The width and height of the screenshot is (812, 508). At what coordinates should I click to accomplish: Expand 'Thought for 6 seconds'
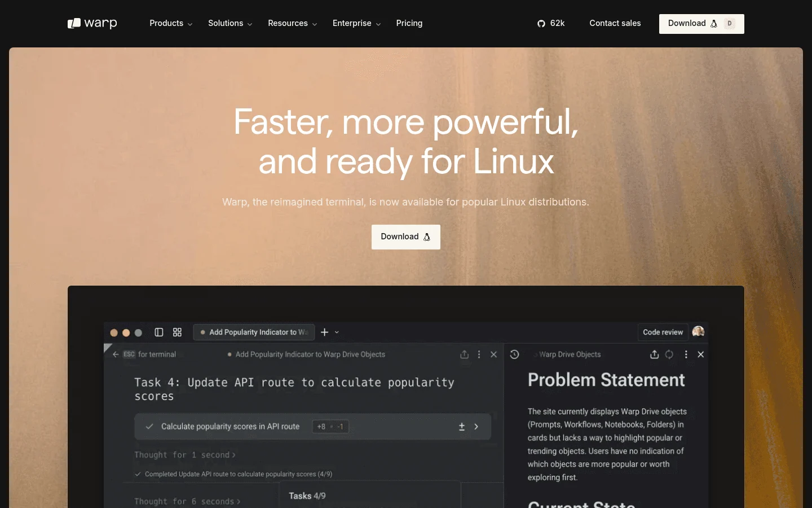click(x=187, y=501)
